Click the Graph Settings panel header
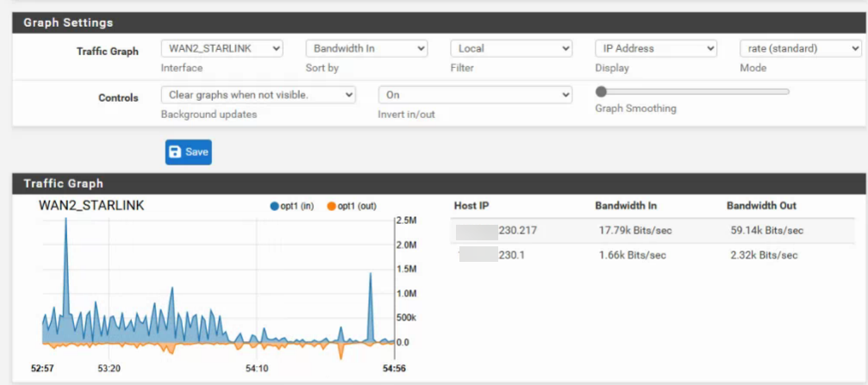The image size is (868, 385). click(x=67, y=22)
